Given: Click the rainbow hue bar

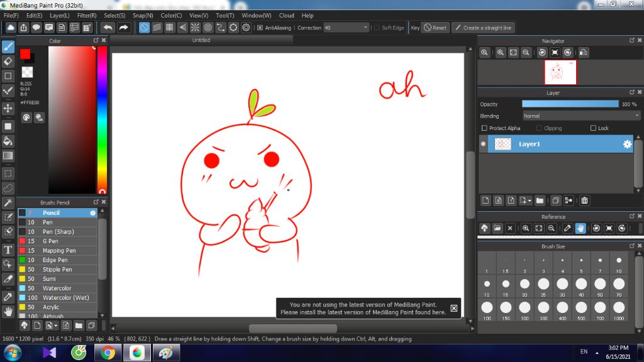Looking at the screenshot, I should (x=102, y=119).
